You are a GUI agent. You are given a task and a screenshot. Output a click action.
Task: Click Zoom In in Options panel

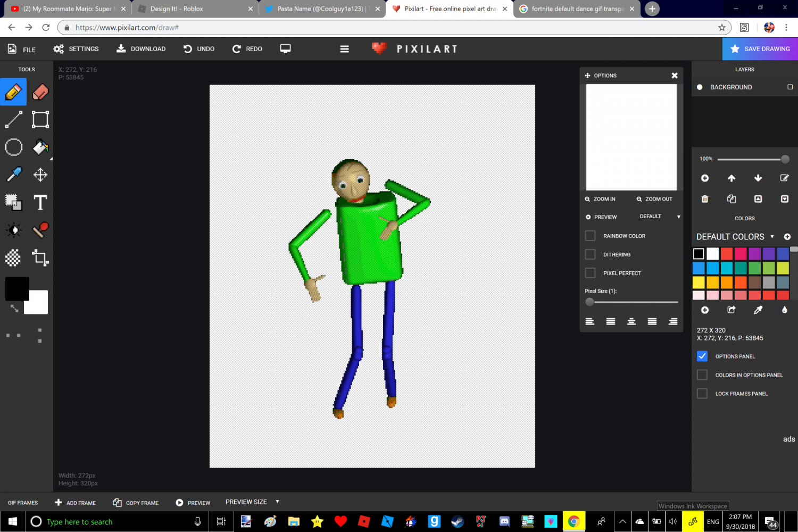pyautogui.click(x=600, y=199)
